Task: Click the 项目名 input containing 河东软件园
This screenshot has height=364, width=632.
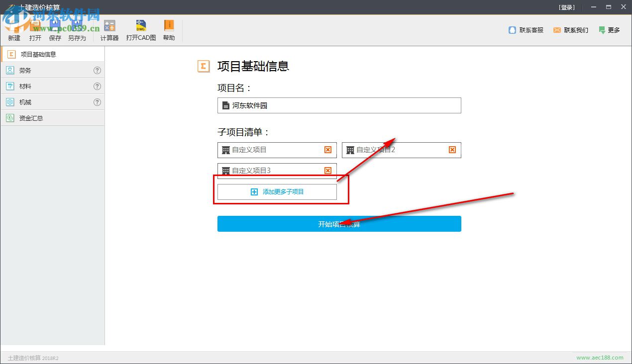Action: tap(339, 105)
